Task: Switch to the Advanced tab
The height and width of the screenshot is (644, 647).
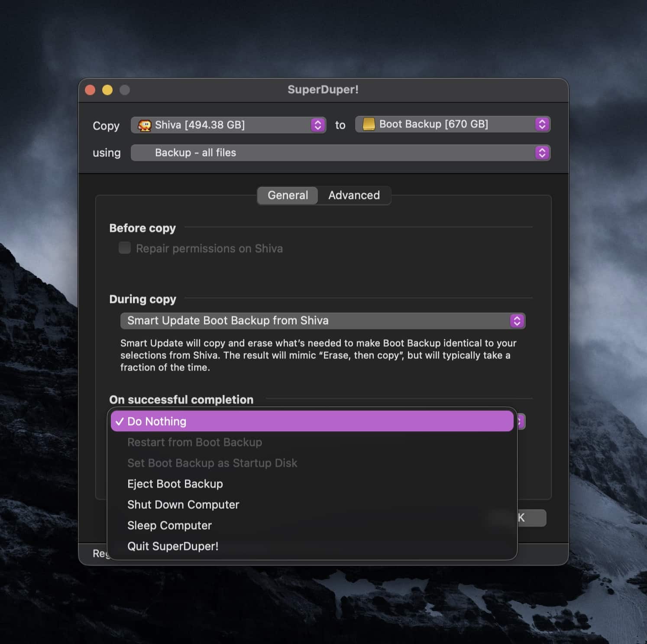Action: (x=354, y=195)
